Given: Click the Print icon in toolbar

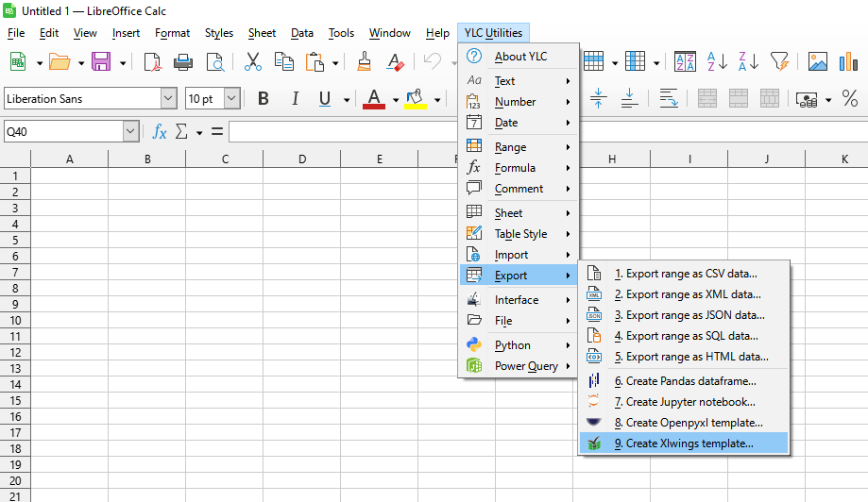Looking at the screenshot, I should [x=183, y=62].
